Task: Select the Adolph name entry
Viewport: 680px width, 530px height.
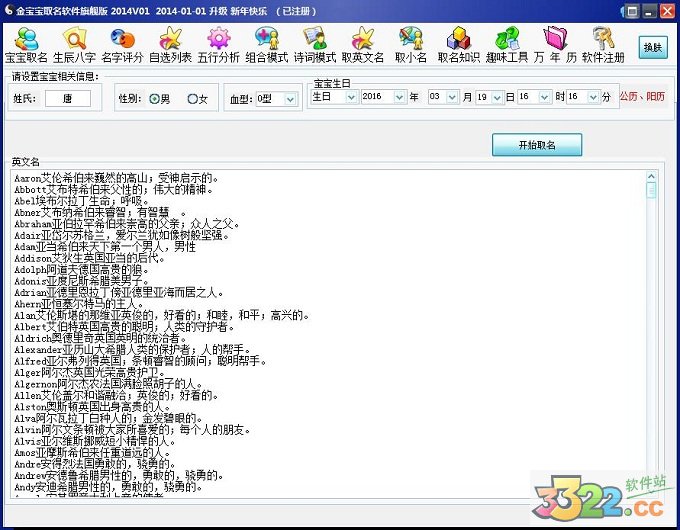Action: coord(81,270)
